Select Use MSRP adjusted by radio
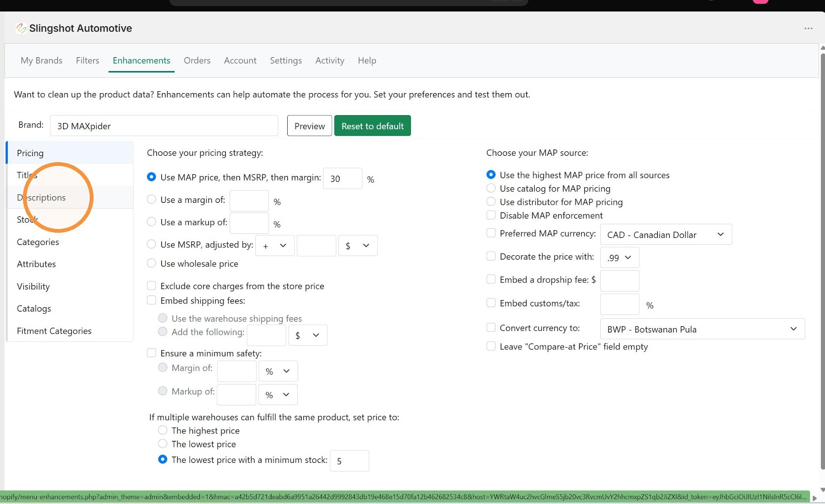 pos(151,244)
